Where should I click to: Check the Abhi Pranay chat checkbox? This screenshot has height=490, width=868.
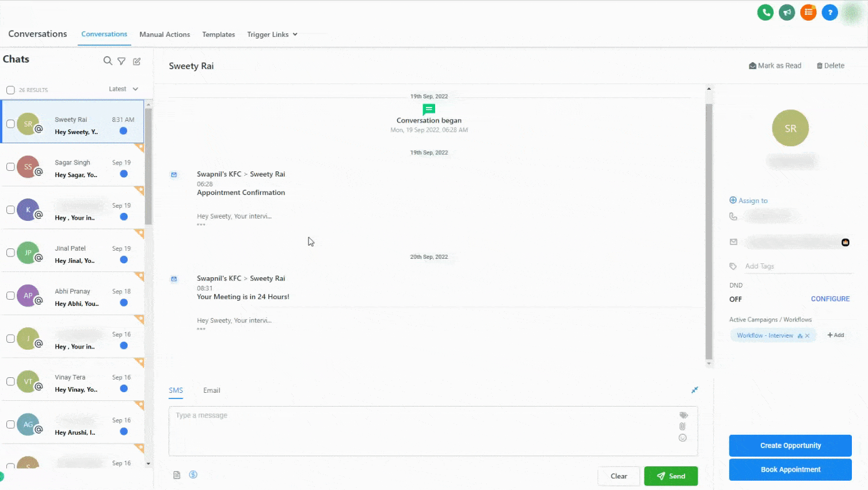[x=10, y=296]
